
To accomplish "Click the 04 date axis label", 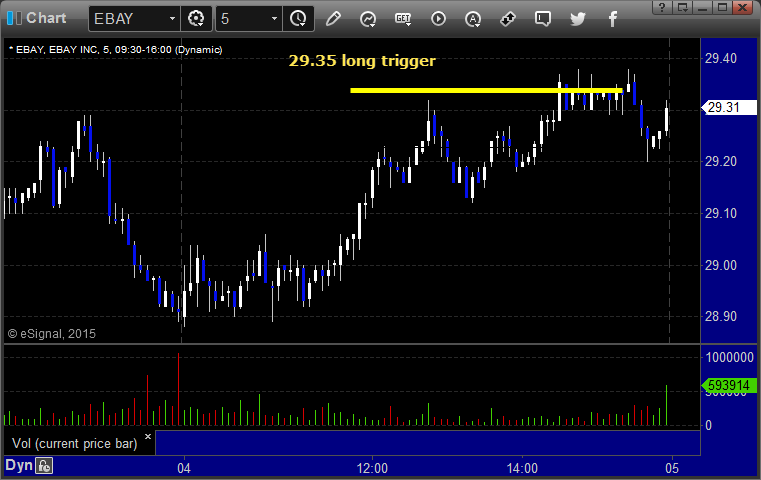I will click(x=184, y=468).
